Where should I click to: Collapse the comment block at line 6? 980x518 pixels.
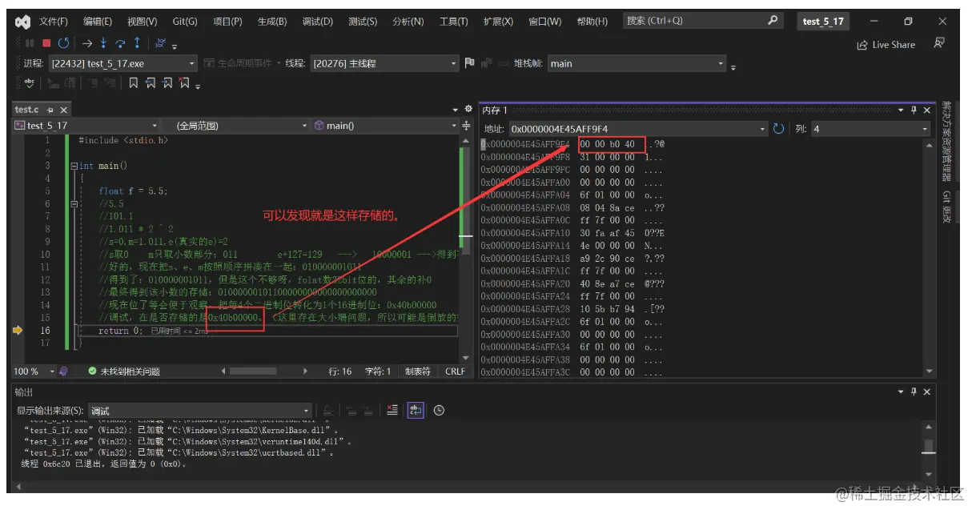[x=74, y=204]
